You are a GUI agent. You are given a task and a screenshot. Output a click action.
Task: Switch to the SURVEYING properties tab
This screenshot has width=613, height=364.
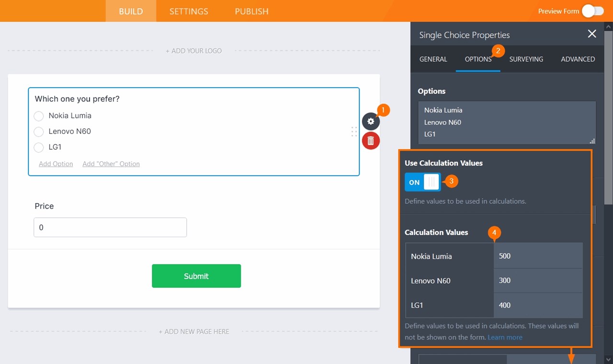point(526,59)
